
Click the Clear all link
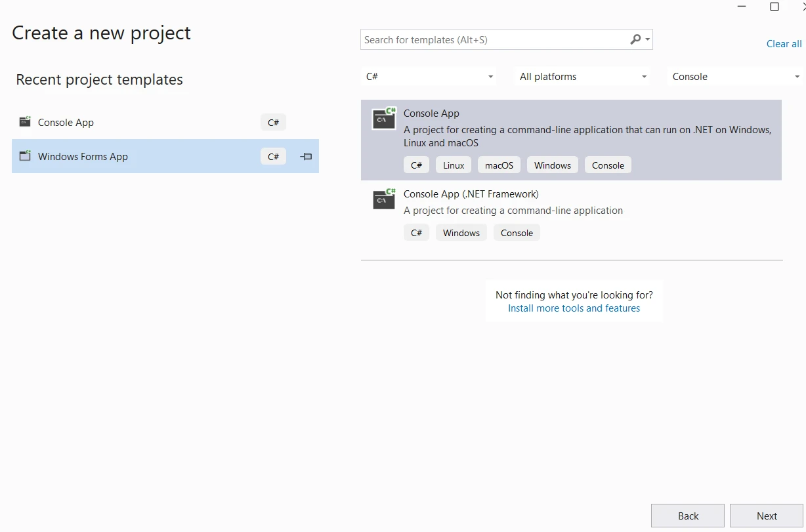coord(784,44)
